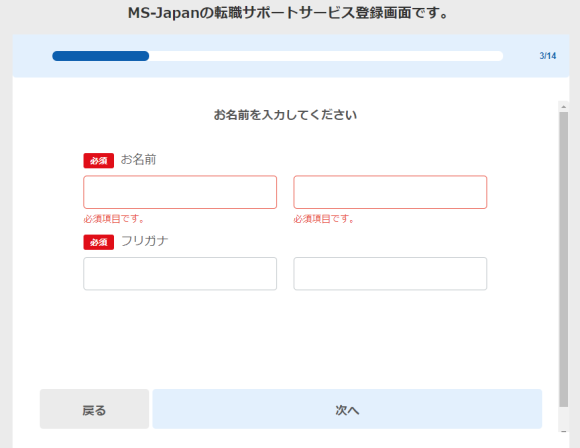Viewport: 580px width, 448px height.
Task: Click the scrollbar up arrow
Action: (x=563, y=107)
